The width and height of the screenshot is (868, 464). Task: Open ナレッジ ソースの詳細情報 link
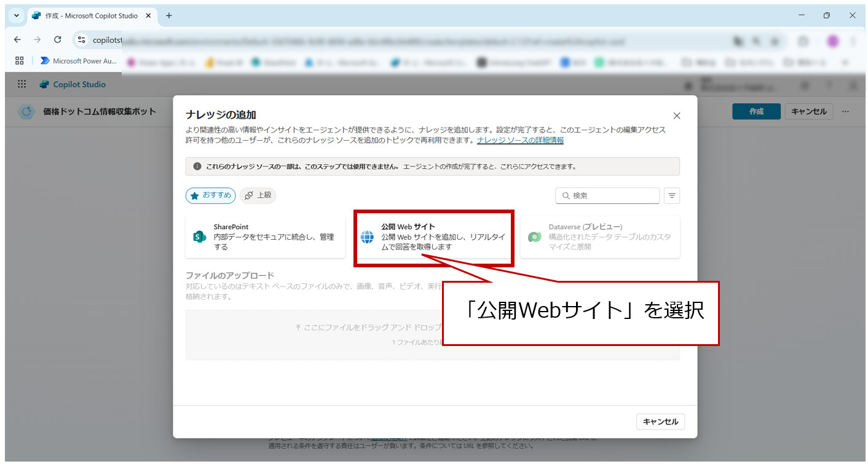point(520,140)
